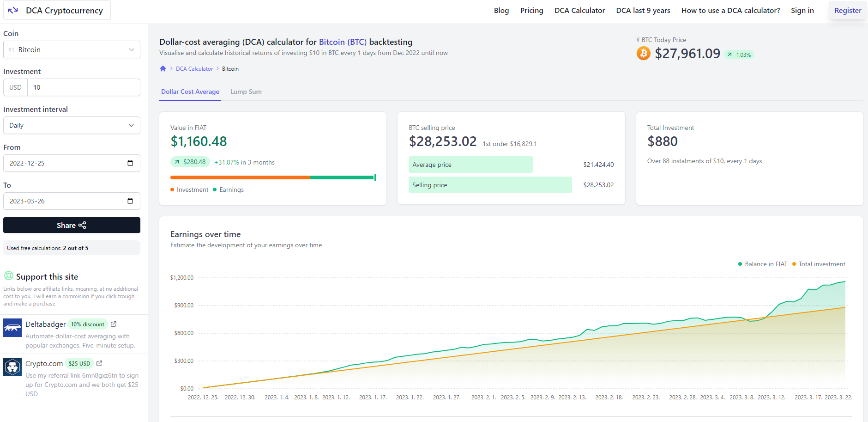Click the $1,200.00 chart axis label

point(182,277)
